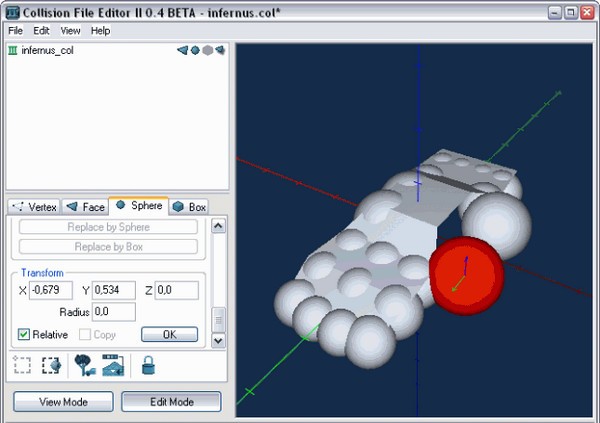Click the panel scrollbar up arrow
Screen dimensions: 600x423
tap(218, 226)
